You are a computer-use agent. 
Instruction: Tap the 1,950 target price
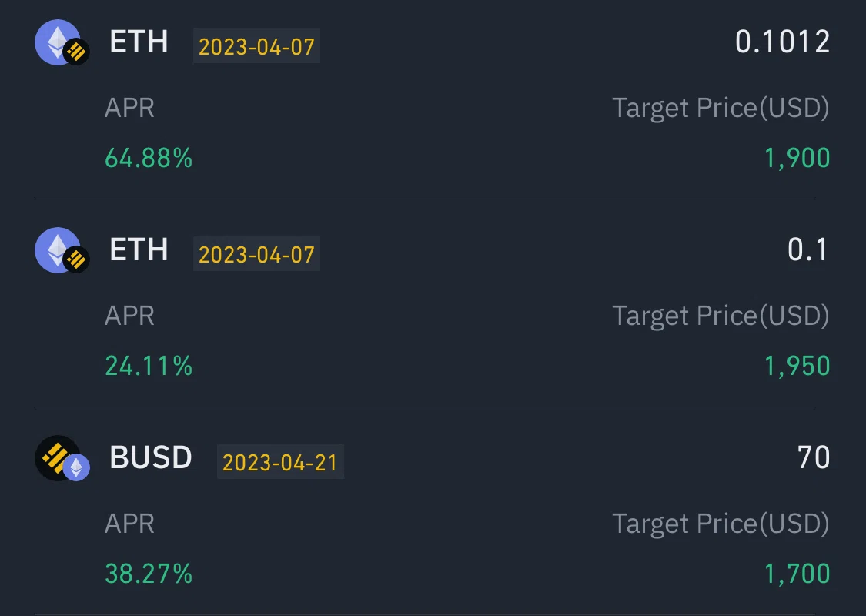click(x=797, y=367)
